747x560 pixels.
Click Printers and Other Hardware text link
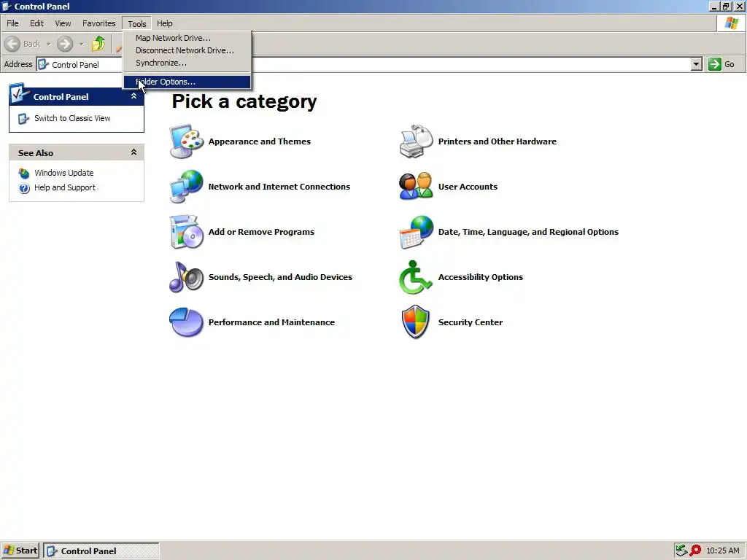click(498, 141)
